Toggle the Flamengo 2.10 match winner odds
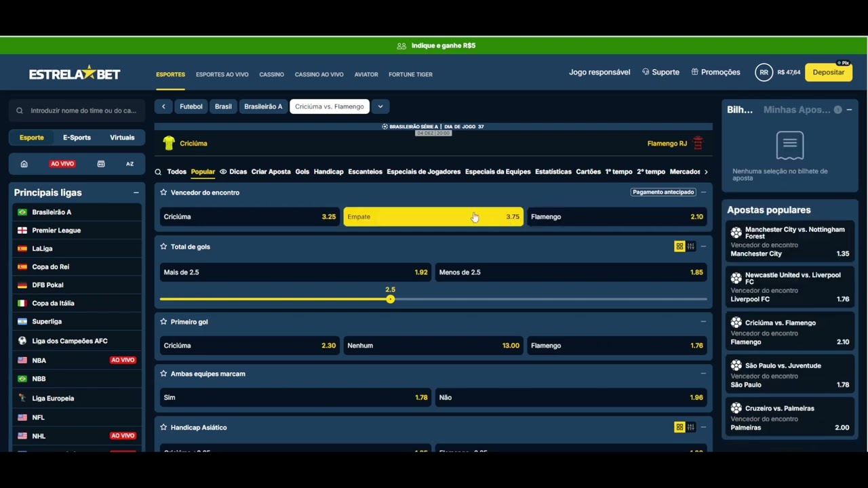Viewport: 868px width, 488px height. pos(617,217)
